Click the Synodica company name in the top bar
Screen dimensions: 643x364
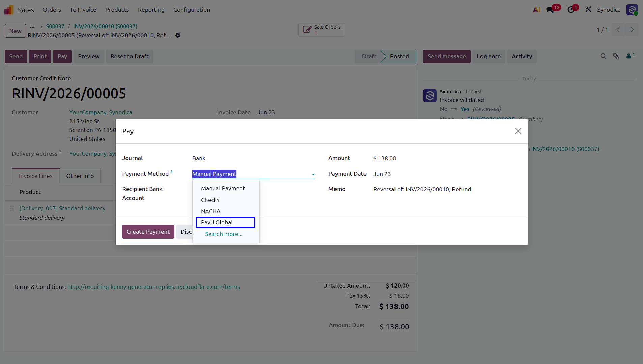(x=609, y=10)
